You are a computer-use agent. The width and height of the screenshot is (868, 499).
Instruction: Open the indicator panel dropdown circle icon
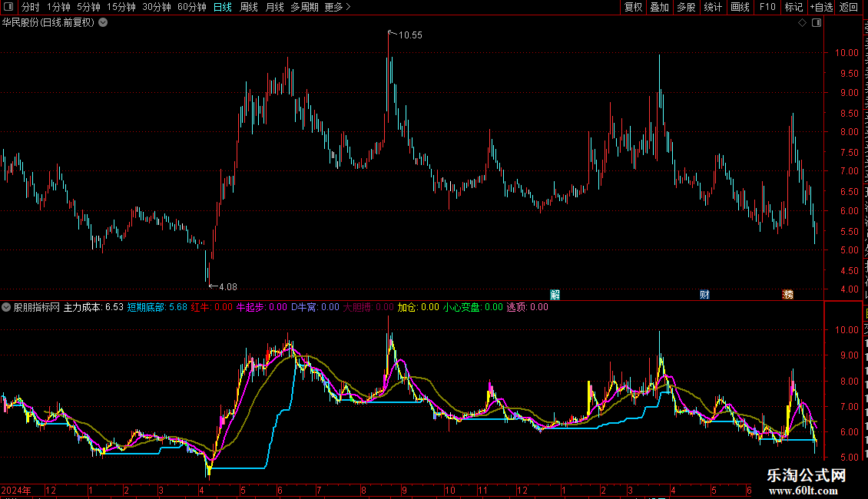[x=6, y=307]
